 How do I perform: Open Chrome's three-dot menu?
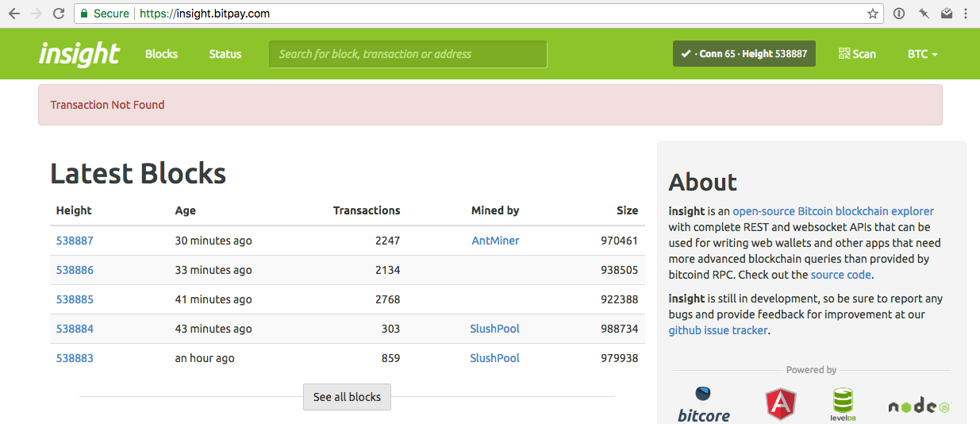pos(967,13)
